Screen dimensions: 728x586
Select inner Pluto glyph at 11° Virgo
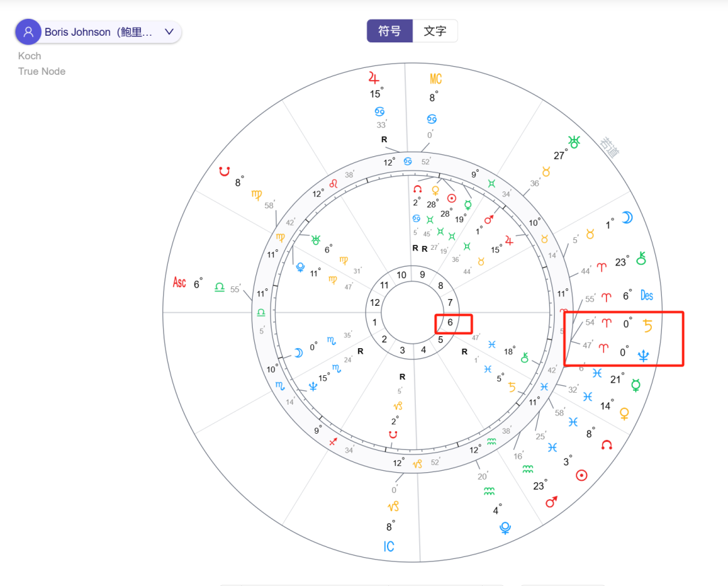click(301, 267)
